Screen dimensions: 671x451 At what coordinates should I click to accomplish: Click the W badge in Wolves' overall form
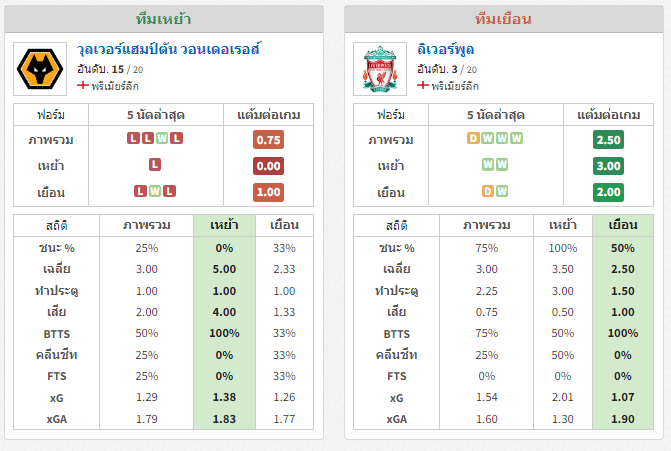tap(162, 138)
